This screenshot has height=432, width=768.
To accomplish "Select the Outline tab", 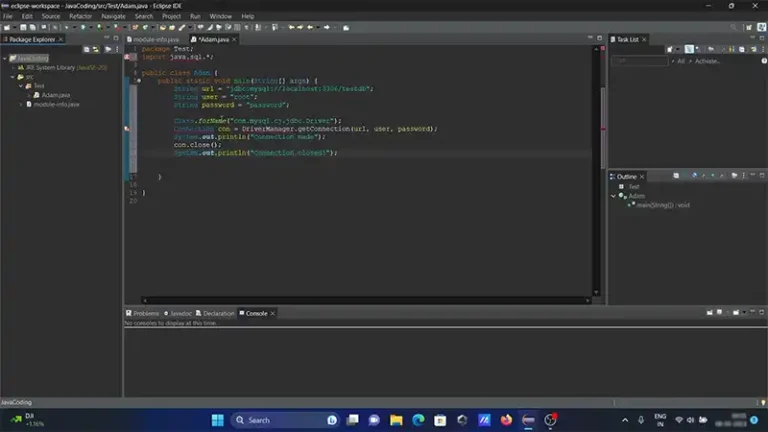I will click(x=626, y=176).
